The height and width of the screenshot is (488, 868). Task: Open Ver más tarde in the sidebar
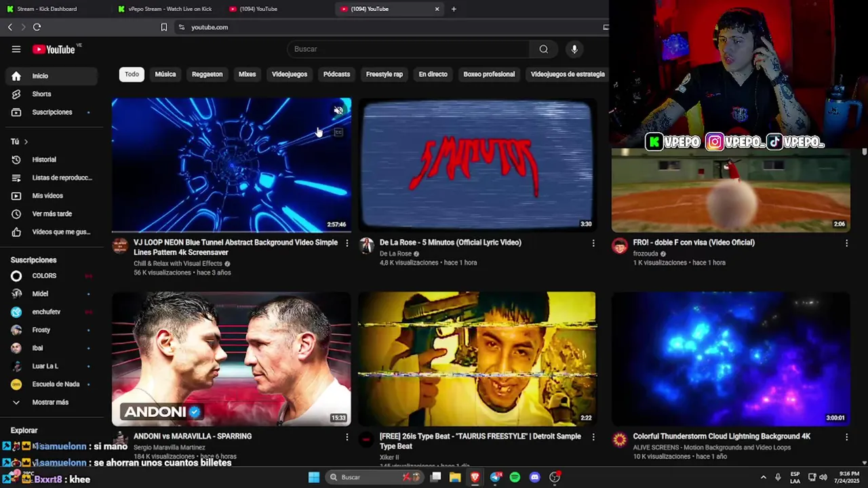point(51,213)
